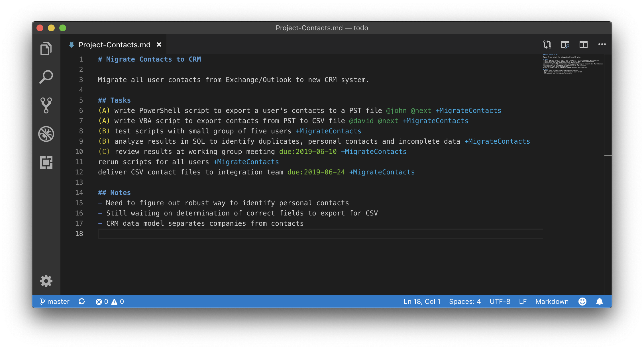The width and height of the screenshot is (644, 350).
Task: Change indentation via Spaces: 4
Action: click(x=465, y=302)
